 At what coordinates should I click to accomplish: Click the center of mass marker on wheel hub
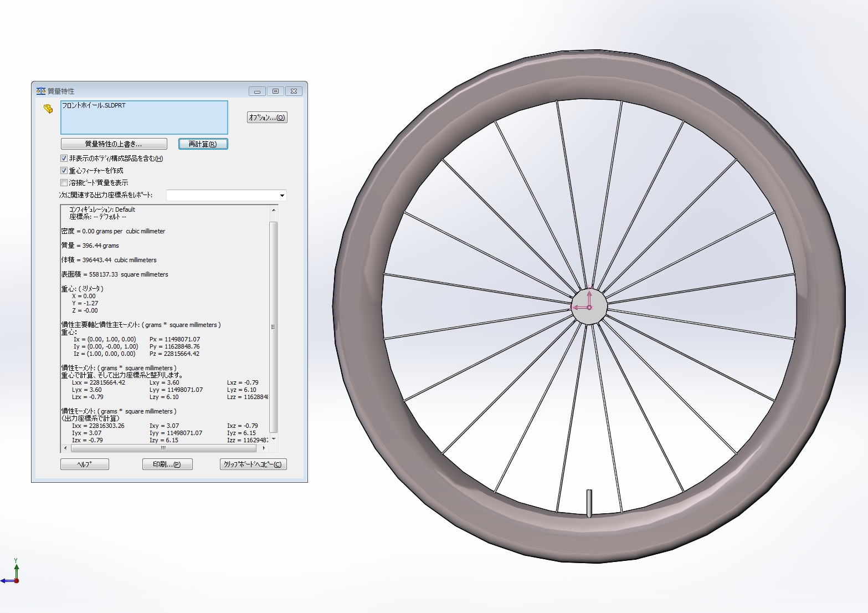point(589,307)
